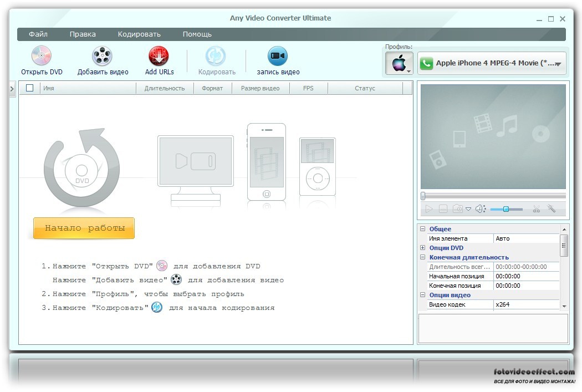
Task: Mute the preview with the speaker icon
Action: coord(481,209)
